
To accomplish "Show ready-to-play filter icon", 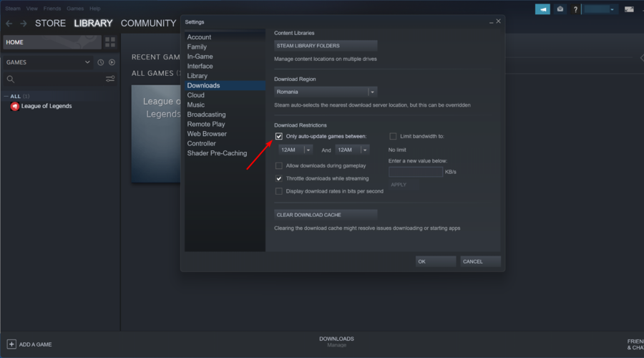I will click(112, 62).
